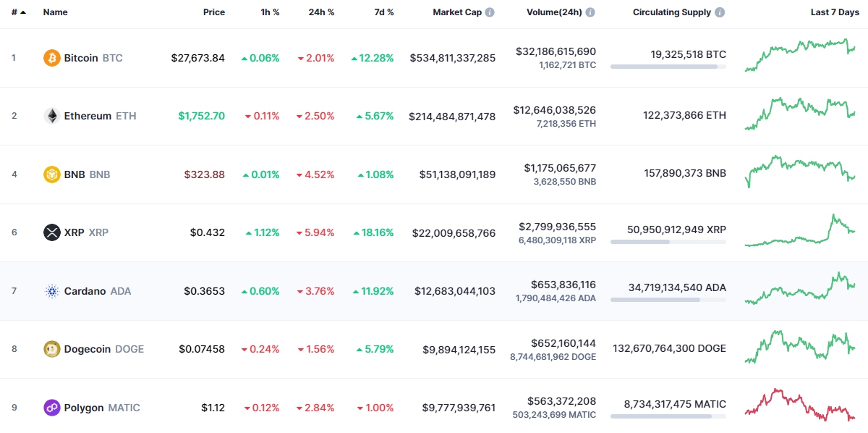Open BNB 7-day sparkline chart
868x433 pixels.
point(800,171)
